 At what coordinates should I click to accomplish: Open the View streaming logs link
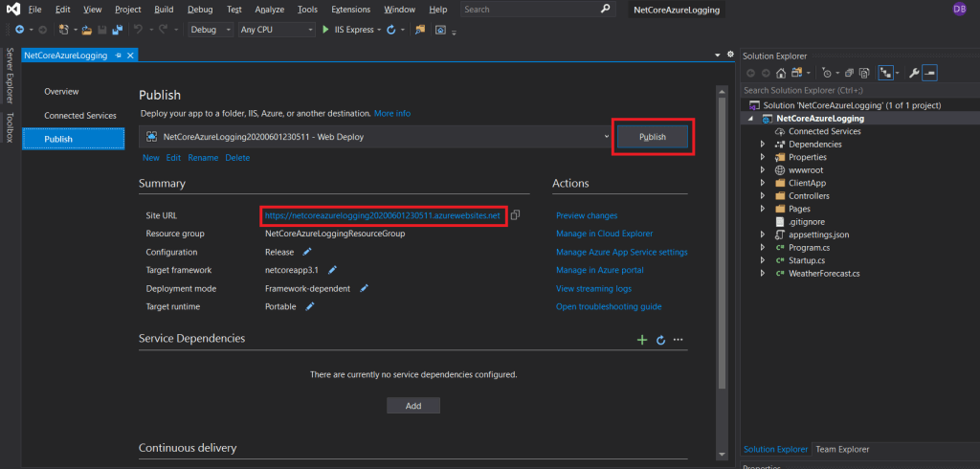click(593, 288)
